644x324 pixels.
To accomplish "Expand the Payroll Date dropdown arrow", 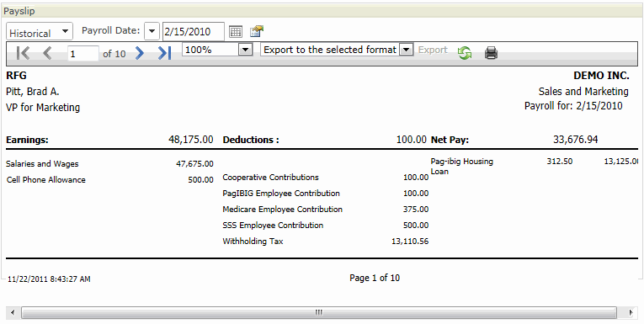I will [x=152, y=31].
